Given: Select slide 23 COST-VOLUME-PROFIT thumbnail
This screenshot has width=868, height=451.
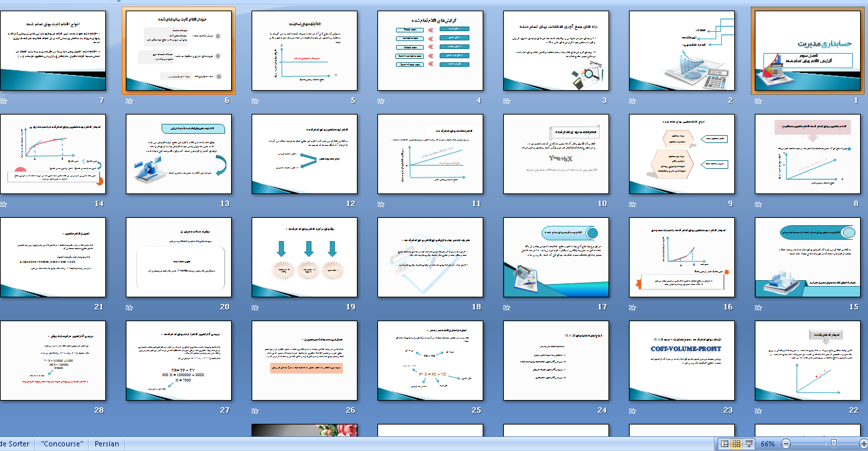Looking at the screenshot, I should click(x=681, y=361).
